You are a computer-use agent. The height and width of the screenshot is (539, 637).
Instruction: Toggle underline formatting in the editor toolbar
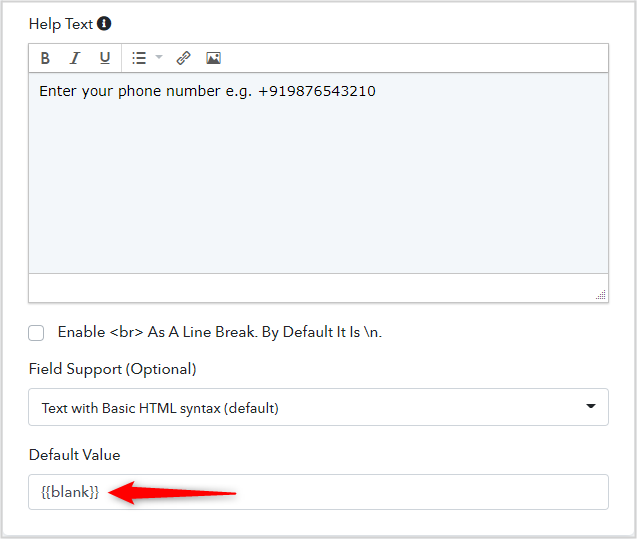(x=105, y=58)
